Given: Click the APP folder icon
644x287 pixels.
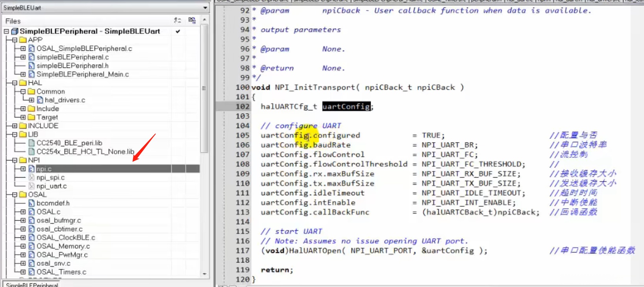Looking at the screenshot, I should pos(23,40).
